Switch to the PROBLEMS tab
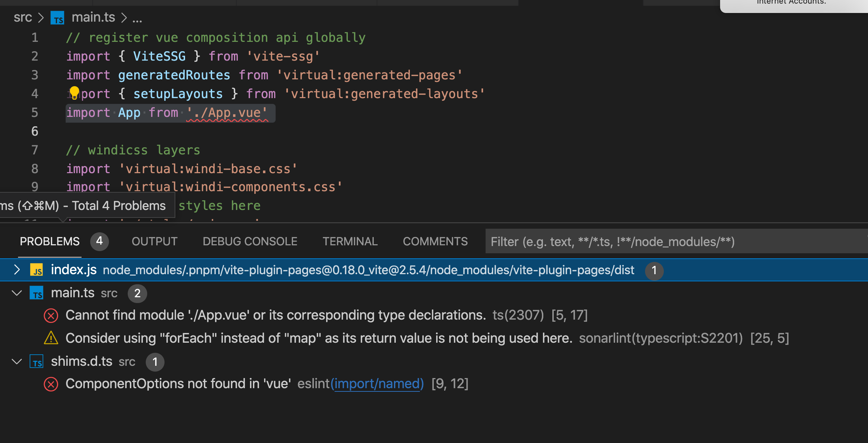Viewport: 868px width, 443px height. 50,241
